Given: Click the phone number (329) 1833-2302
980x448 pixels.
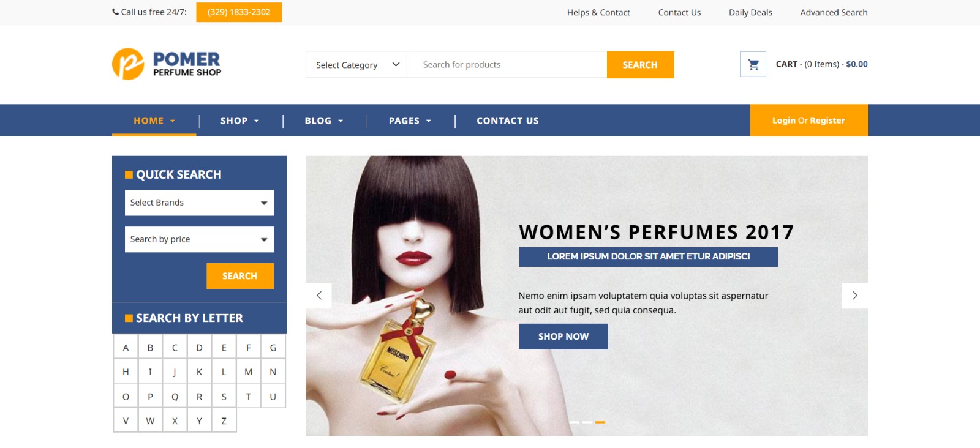Looking at the screenshot, I should pos(239,12).
